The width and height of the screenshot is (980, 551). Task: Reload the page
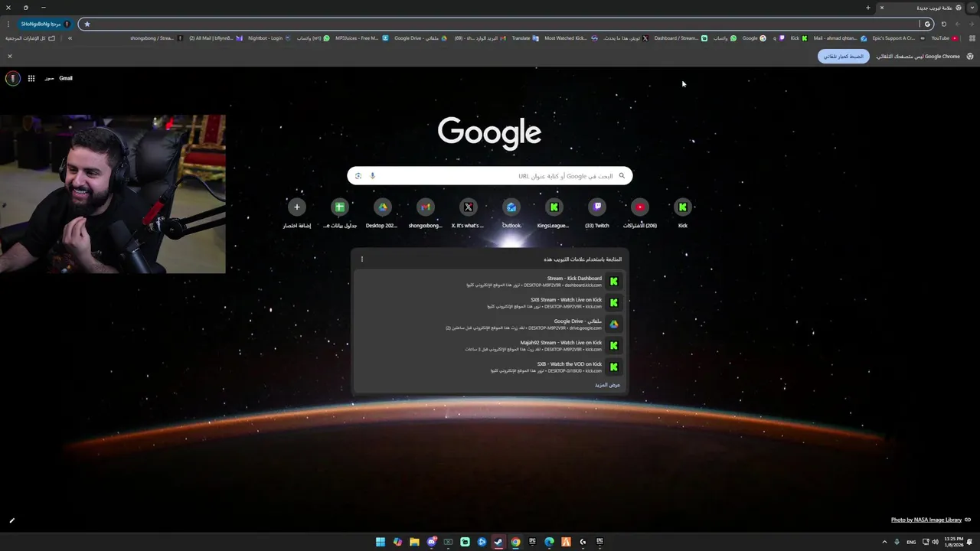click(x=943, y=24)
